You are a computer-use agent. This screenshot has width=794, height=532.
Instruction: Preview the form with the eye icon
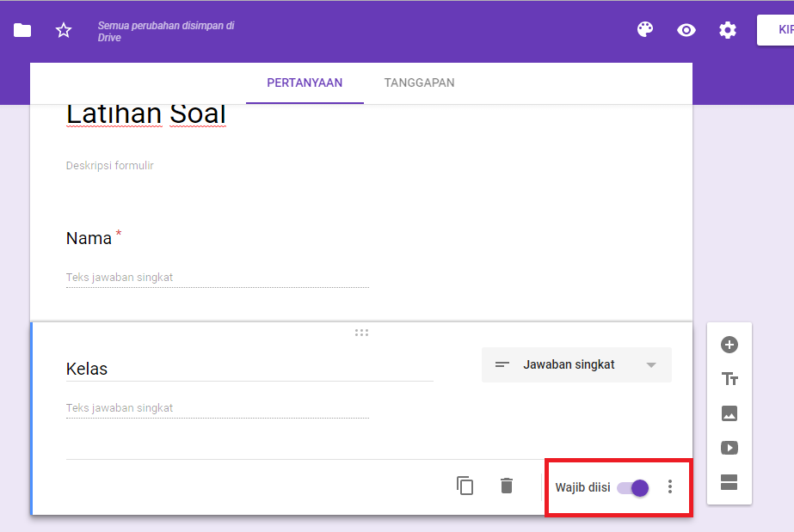(x=686, y=30)
